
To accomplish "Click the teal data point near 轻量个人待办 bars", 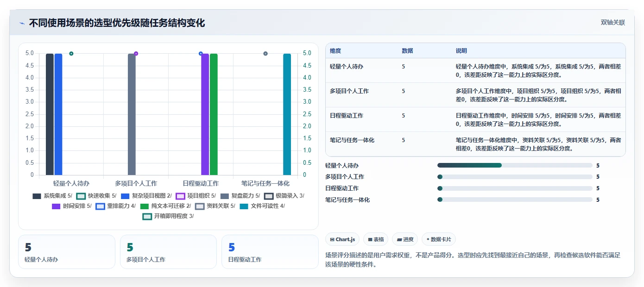I will pyautogui.click(x=71, y=54).
